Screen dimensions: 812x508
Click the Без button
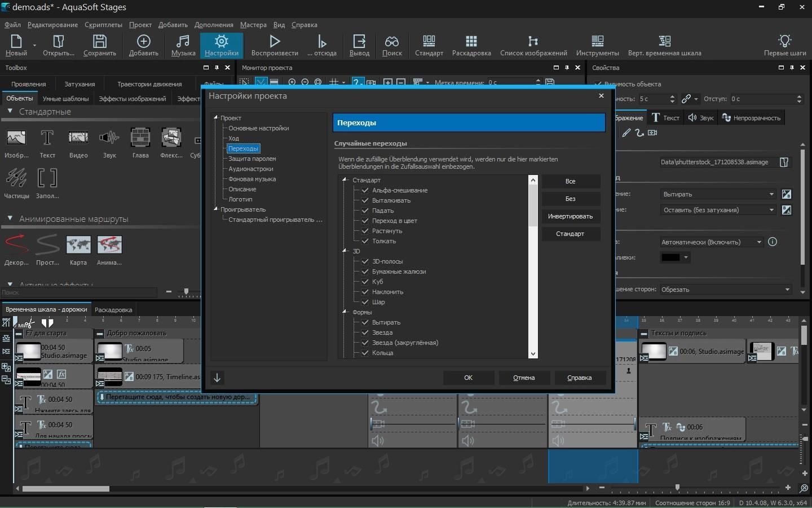point(571,199)
